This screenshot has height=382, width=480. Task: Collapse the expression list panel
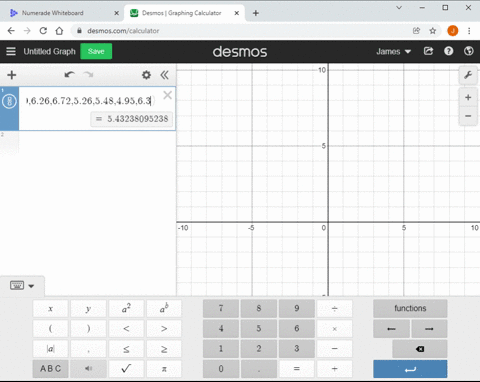(164, 75)
